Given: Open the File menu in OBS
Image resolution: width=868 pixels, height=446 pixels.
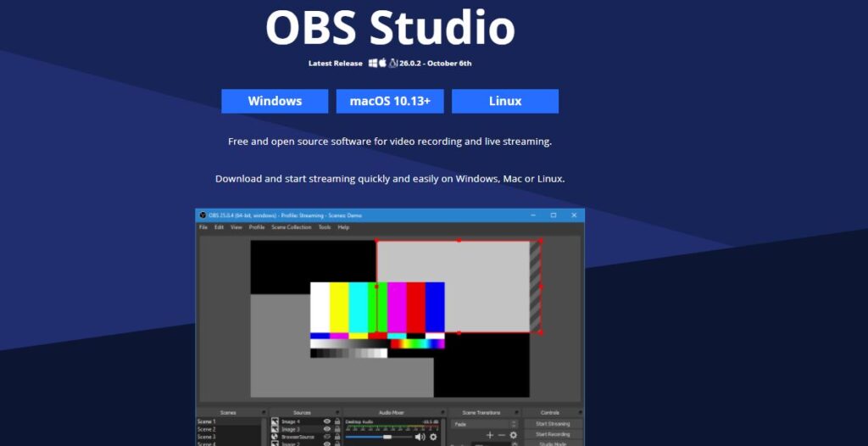Looking at the screenshot, I should pyautogui.click(x=203, y=227).
